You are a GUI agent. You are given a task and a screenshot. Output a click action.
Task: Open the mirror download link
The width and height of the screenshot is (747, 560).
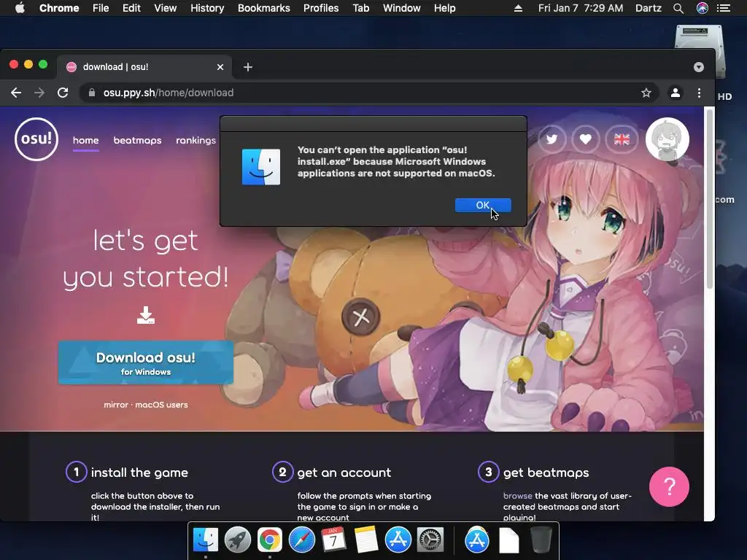116,405
